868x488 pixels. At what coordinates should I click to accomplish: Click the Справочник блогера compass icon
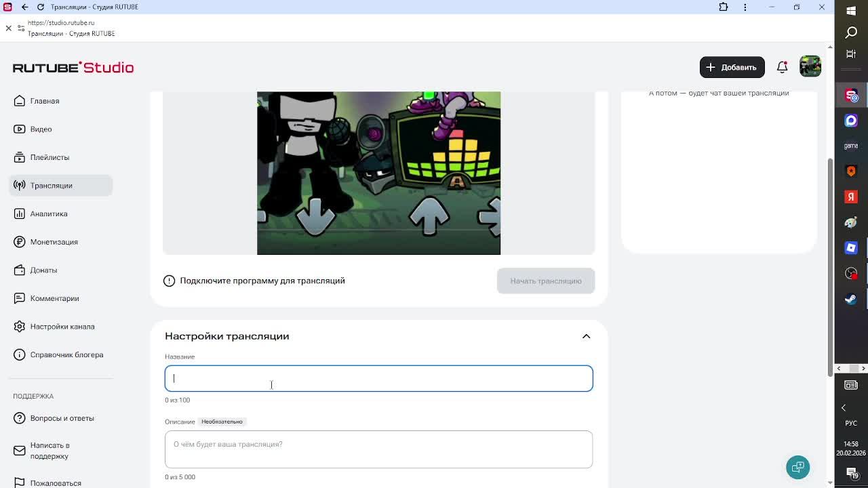click(19, 354)
